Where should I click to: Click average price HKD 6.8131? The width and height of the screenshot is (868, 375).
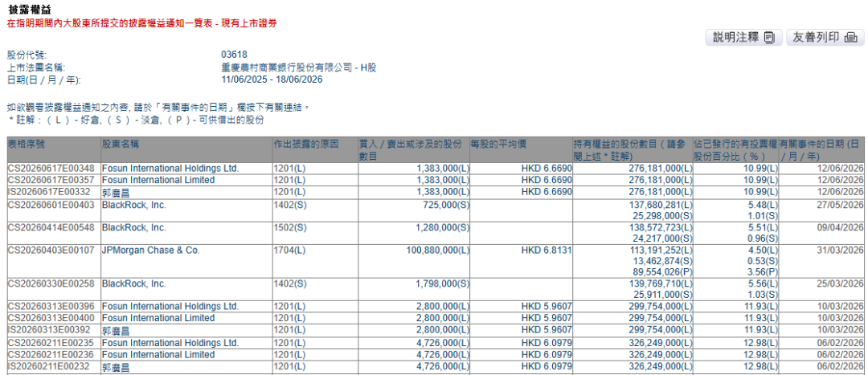click(547, 251)
